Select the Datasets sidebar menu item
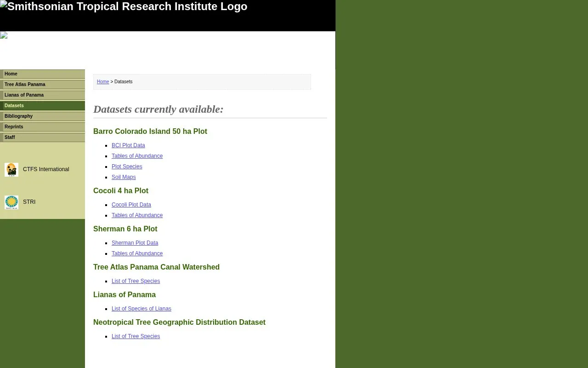The width and height of the screenshot is (588, 368). (x=43, y=106)
